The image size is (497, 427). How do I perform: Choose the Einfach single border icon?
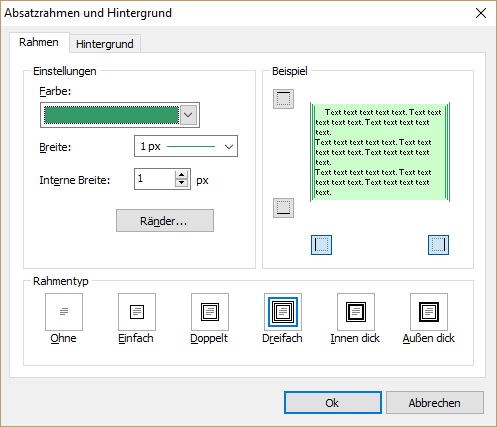(137, 312)
